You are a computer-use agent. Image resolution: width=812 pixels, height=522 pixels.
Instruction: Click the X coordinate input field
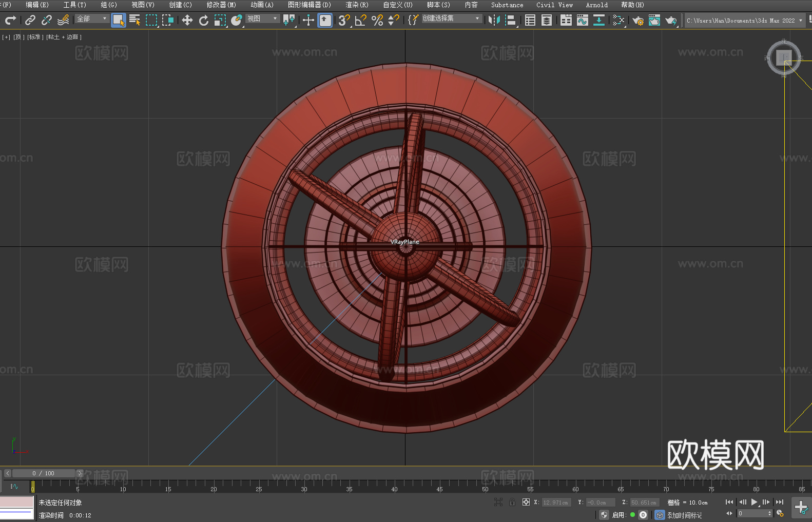[x=556, y=502]
